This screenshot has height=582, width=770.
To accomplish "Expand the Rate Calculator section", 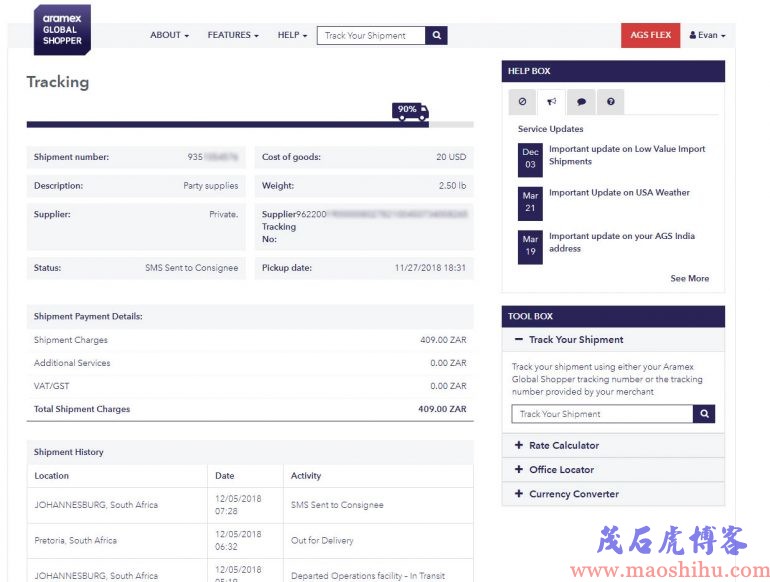I will pos(613,445).
